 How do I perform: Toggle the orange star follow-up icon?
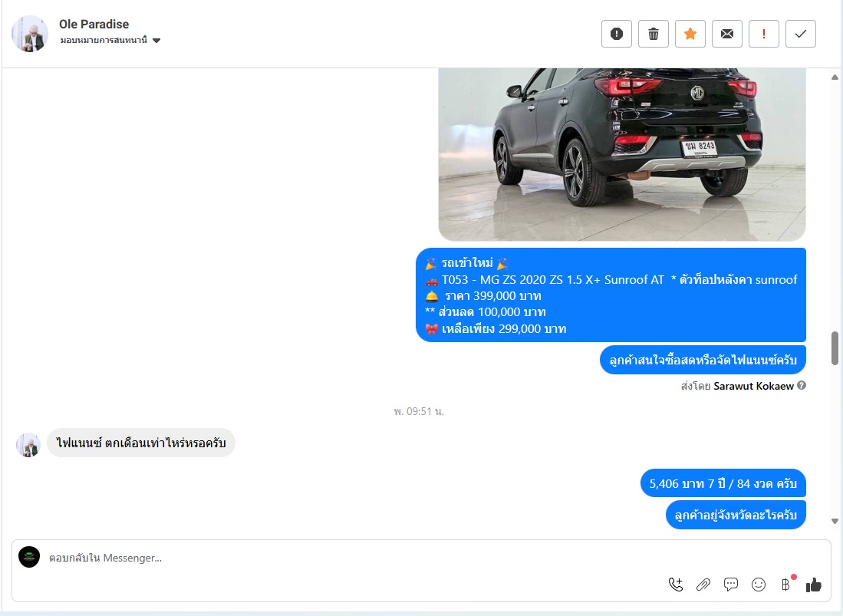[690, 34]
